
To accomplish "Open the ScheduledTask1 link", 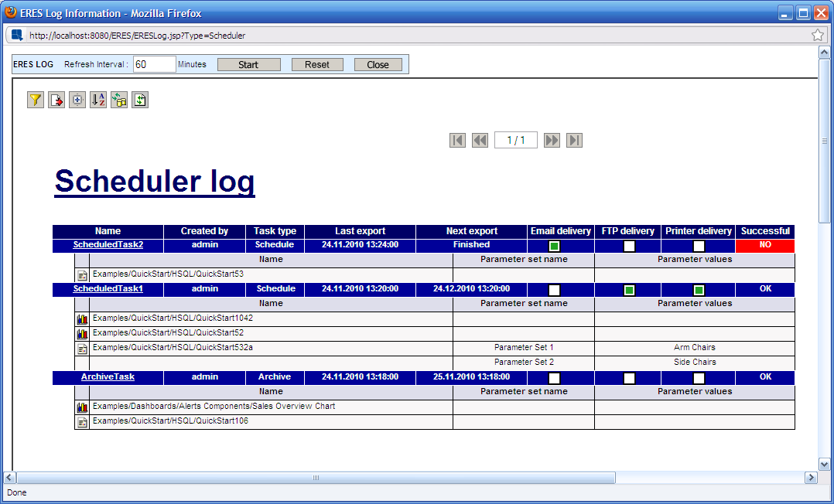I will (x=108, y=288).
